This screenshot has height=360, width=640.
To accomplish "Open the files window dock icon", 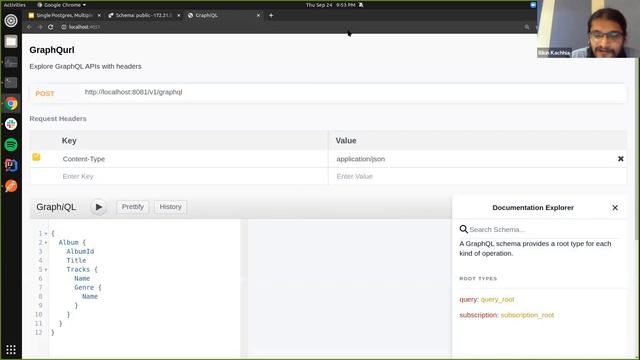I will tap(11, 41).
